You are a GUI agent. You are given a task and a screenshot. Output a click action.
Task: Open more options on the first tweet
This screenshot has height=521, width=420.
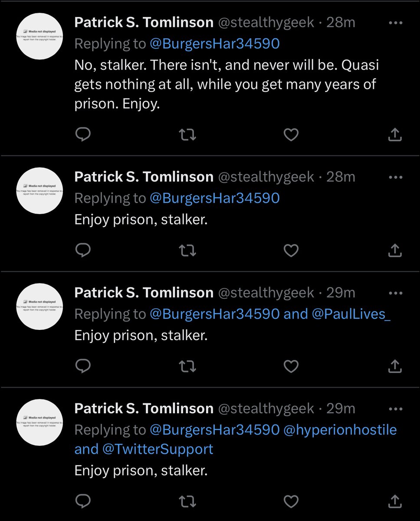coord(396,23)
